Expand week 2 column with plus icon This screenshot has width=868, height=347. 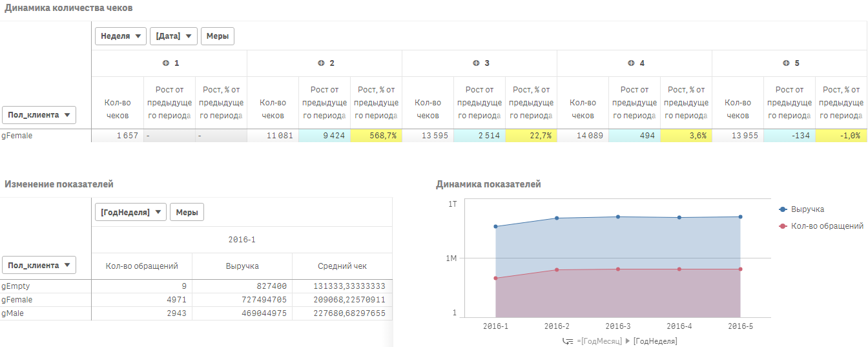coord(321,63)
